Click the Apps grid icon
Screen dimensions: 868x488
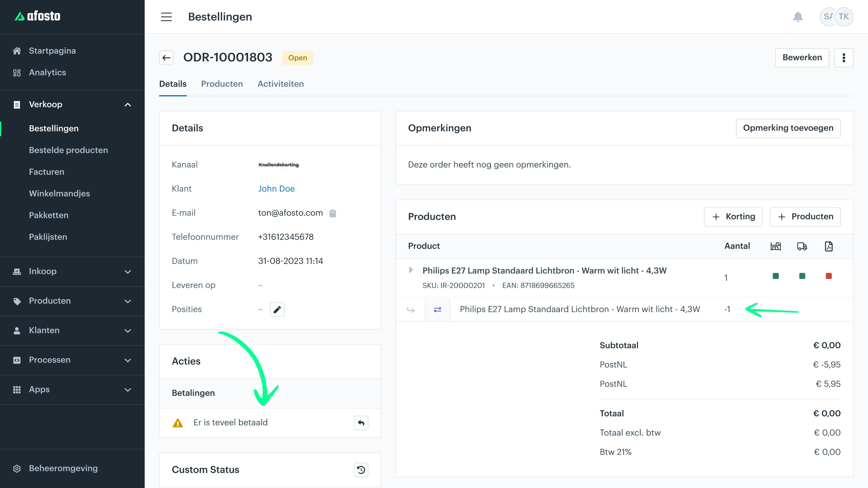click(x=17, y=390)
